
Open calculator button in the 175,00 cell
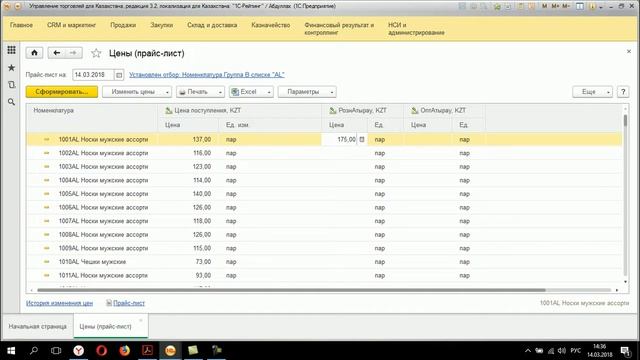[362, 140]
